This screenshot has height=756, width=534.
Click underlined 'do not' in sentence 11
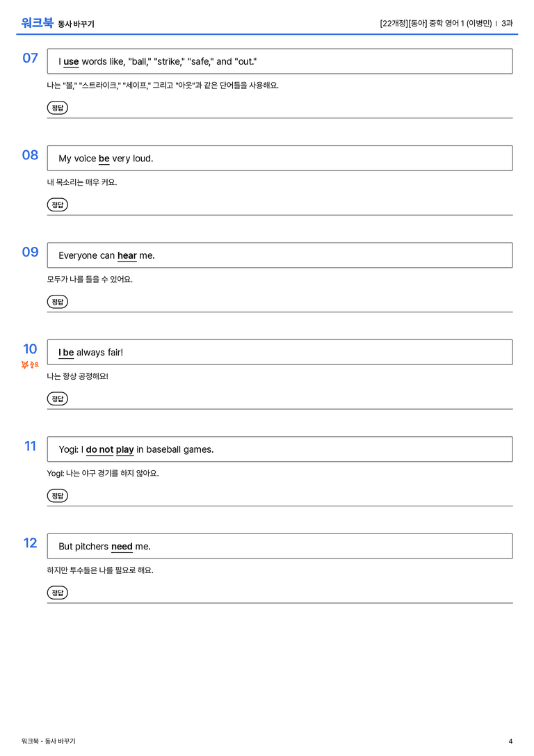(99, 449)
